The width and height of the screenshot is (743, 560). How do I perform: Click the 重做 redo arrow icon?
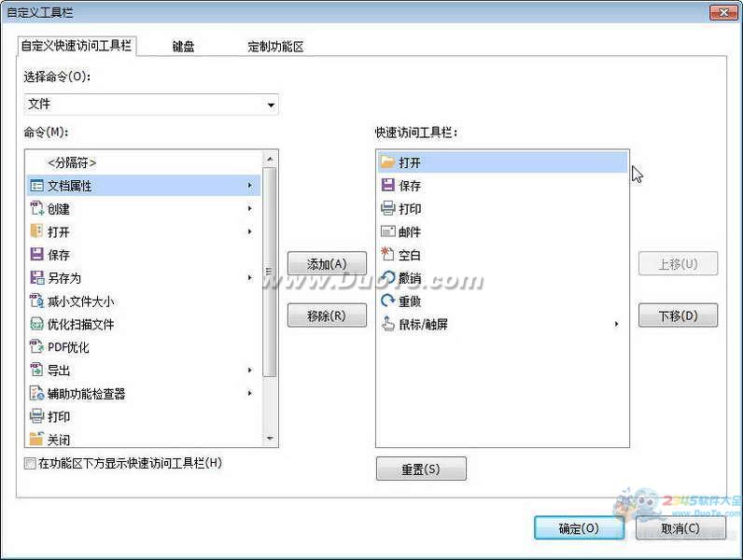(387, 301)
